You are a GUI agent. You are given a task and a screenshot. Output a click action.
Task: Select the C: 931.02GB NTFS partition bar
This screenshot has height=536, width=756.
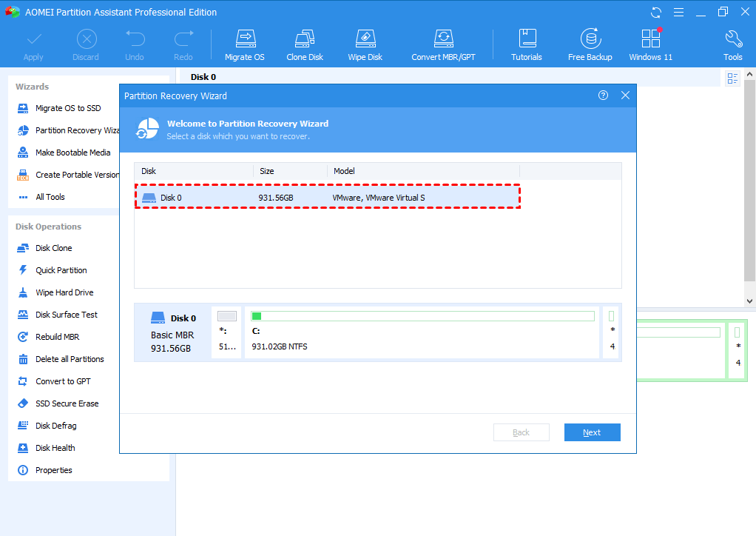422,332
